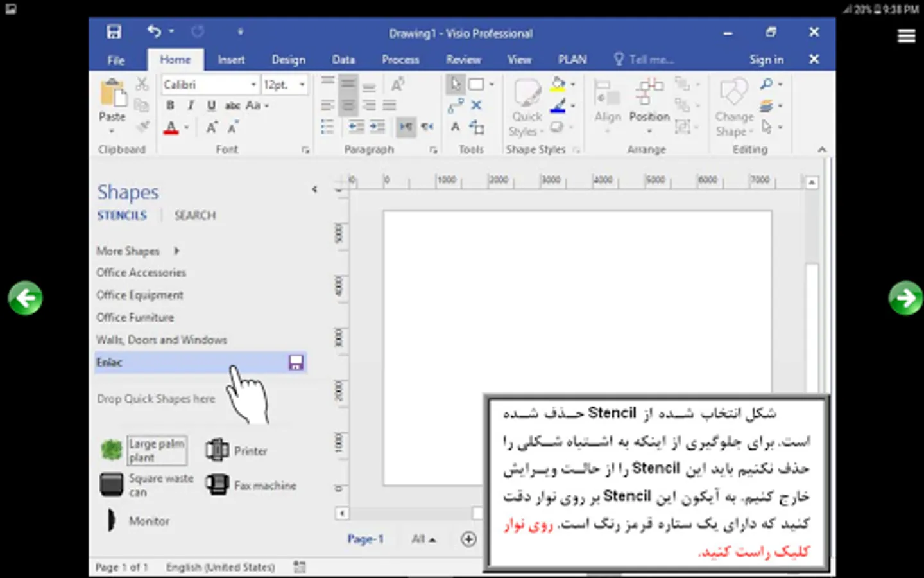The image size is (924, 578).
Task: Switch to the Insert tab
Action: click(231, 60)
